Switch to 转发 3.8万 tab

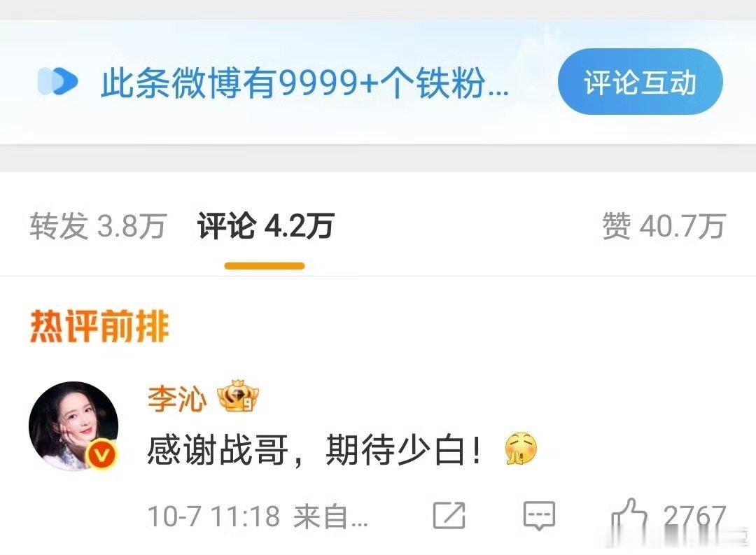pos(99,225)
